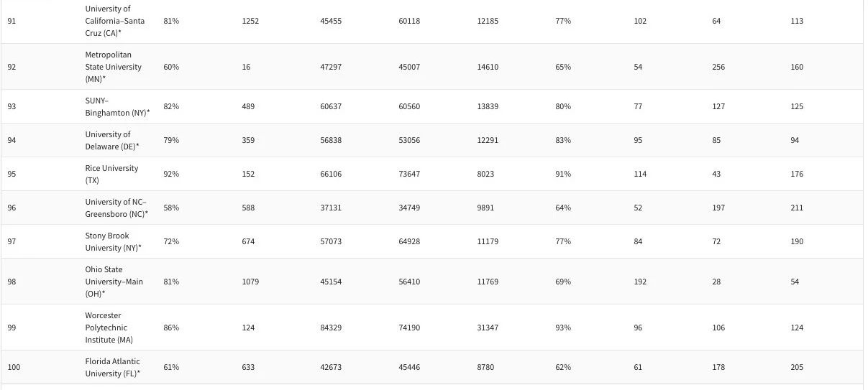Viewport: 868px width, 390px height.
Task: Select Rice University (TX) name
Action: [x=111, y=174]
